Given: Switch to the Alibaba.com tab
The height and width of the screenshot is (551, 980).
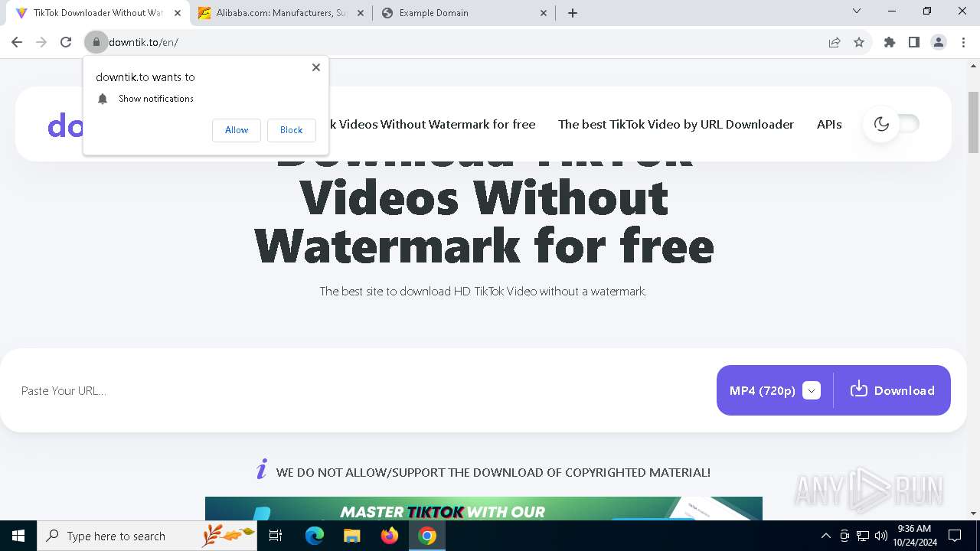Looking at the screenshot, I should pos(281,13).
